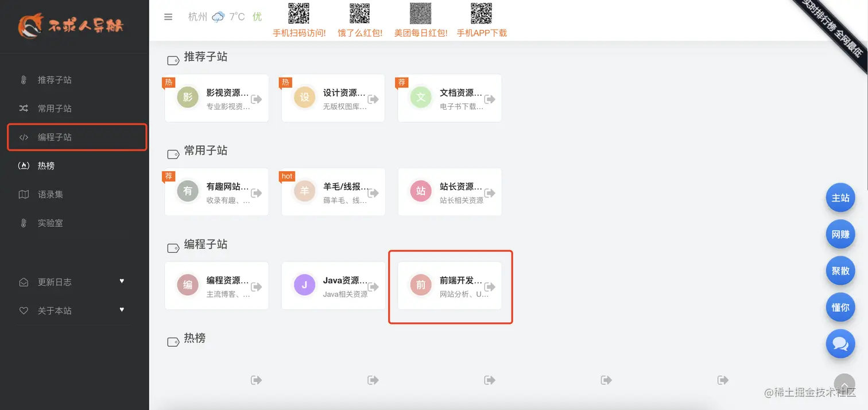Open the 主站 floating button

tap(840, 197)
